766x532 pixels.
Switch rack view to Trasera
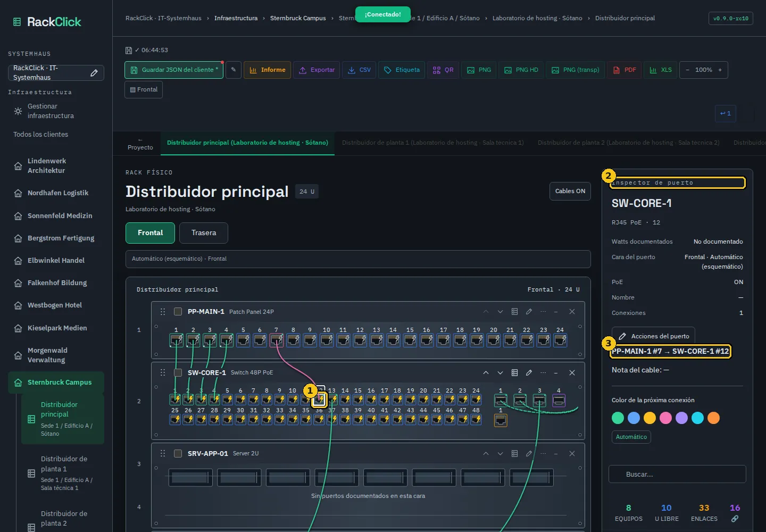(204, 233)
